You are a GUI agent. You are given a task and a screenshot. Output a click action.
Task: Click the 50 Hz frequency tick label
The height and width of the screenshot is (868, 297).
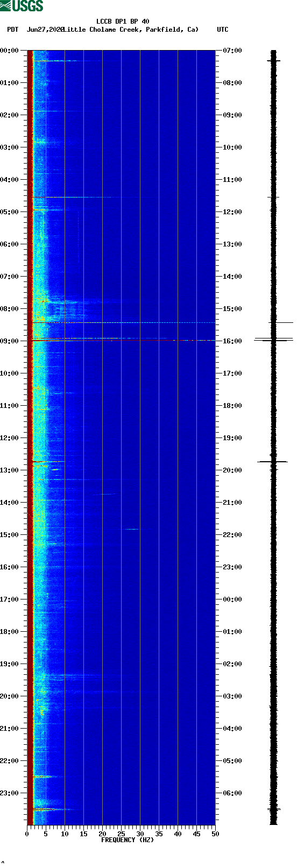tap(215, 834)
